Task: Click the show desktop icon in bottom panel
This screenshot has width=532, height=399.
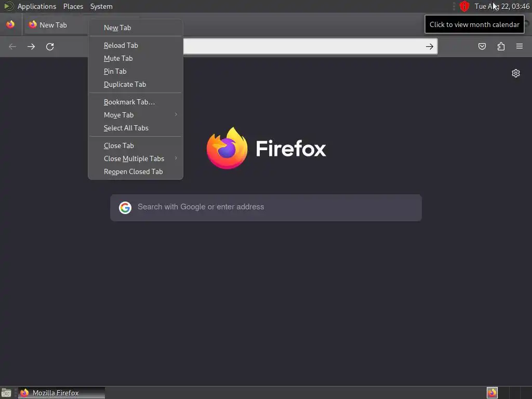Action: (x=6, y=393)
